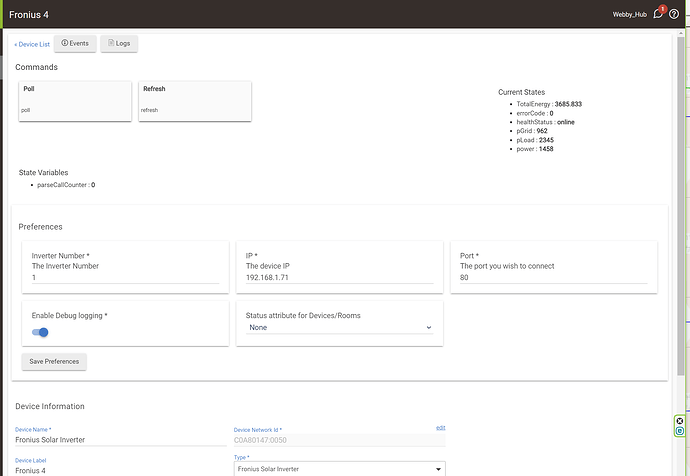This screenshot has height=476, width=690.
Task: Open the help question mark icon
Action: (674, 14)
